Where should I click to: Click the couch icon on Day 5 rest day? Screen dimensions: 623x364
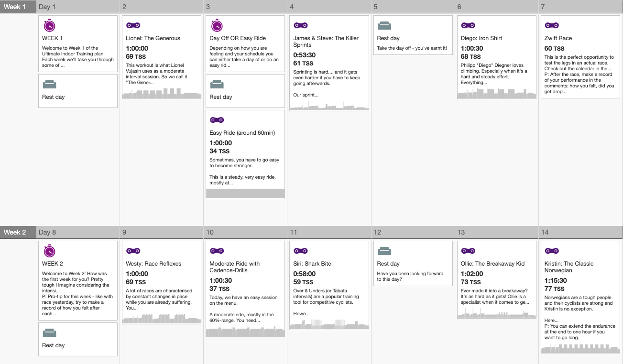coord(384,26)
